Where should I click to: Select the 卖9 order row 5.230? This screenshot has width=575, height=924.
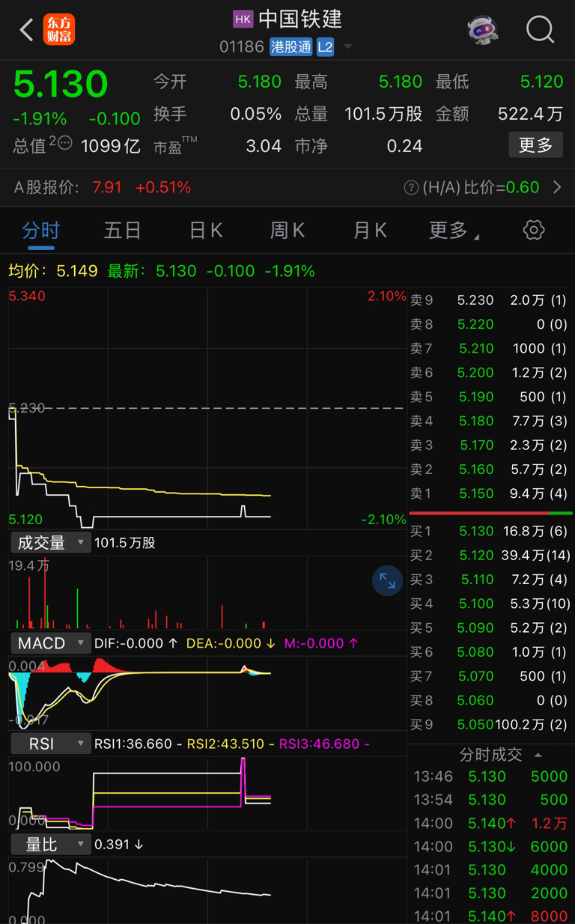pyautogui.click(x=490, y=300)
